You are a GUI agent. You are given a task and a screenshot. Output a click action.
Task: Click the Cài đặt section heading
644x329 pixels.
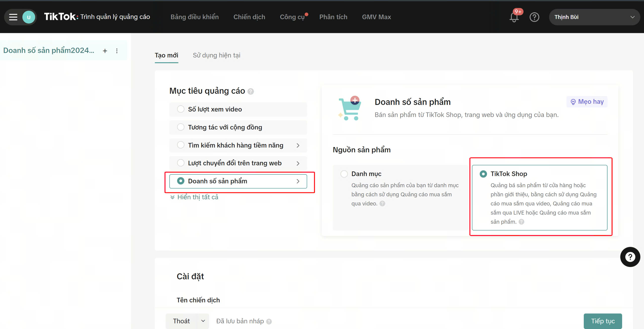[x=190, y=276]
